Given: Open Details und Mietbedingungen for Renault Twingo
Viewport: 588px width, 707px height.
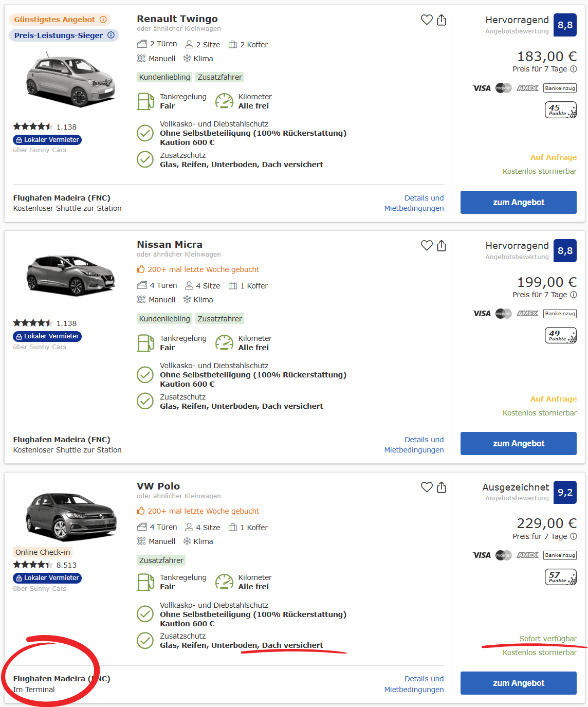Looking at the screenshot, I should pyautogui.click(x=414, y=203).
